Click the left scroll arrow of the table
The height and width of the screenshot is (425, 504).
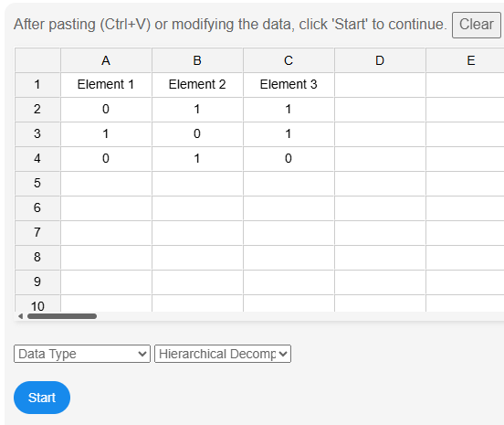point(21,316)
